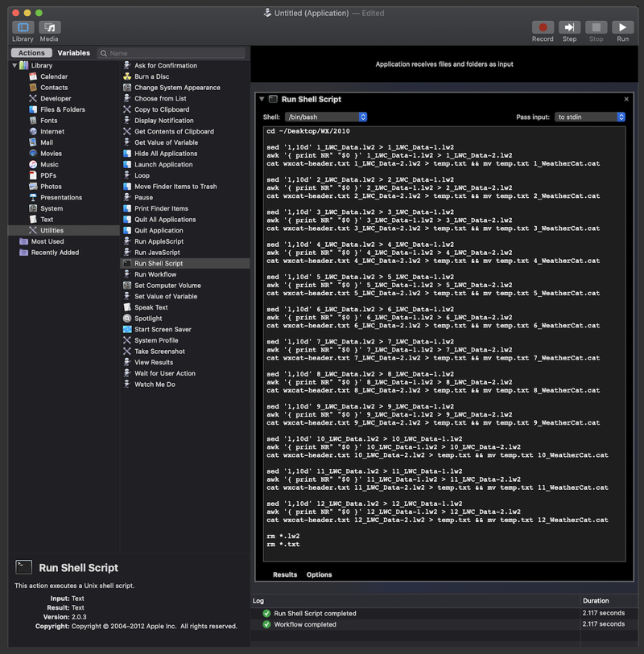Select the Run AppleScript action
The image size is (644, 654).
click(159, 241)
